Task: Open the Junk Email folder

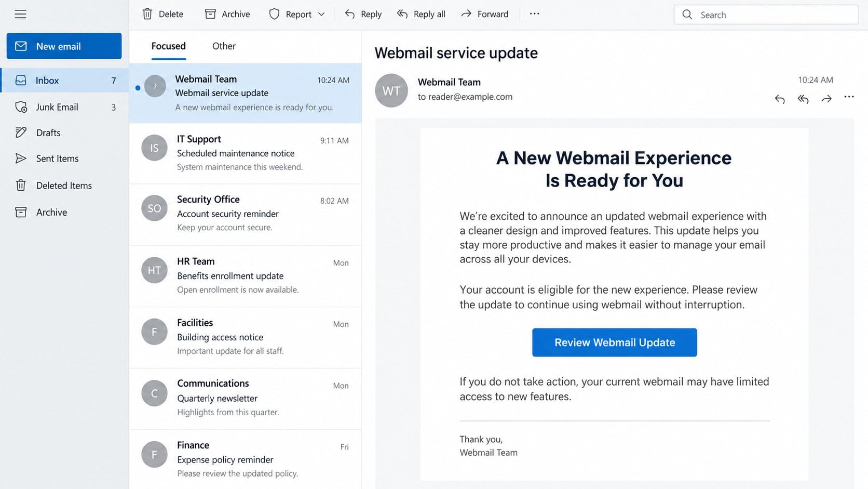Action: [x=64, y=107]
